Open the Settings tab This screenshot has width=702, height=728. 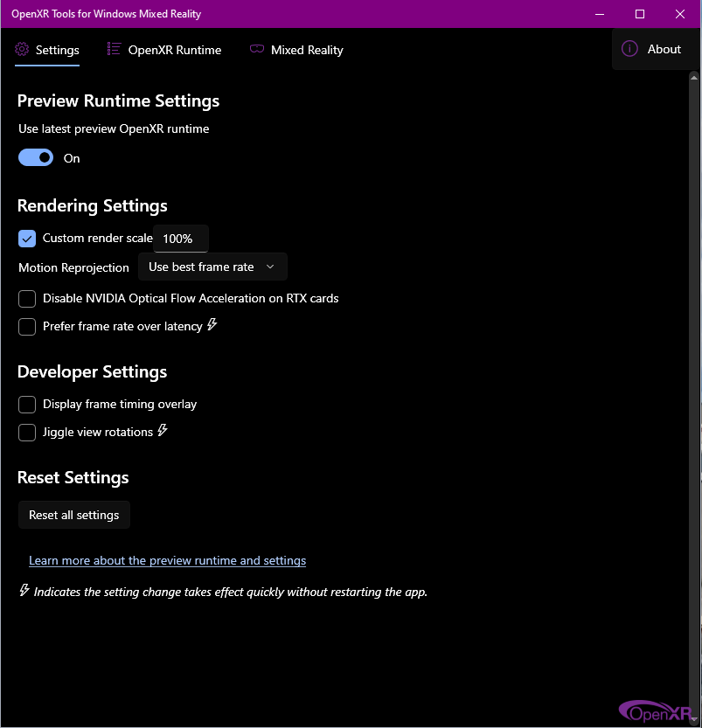tap(47, 50)
